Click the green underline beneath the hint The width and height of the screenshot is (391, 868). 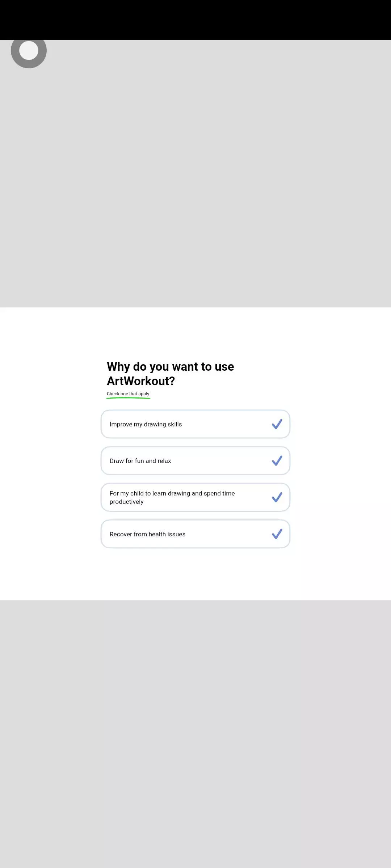tap(128, 398)
